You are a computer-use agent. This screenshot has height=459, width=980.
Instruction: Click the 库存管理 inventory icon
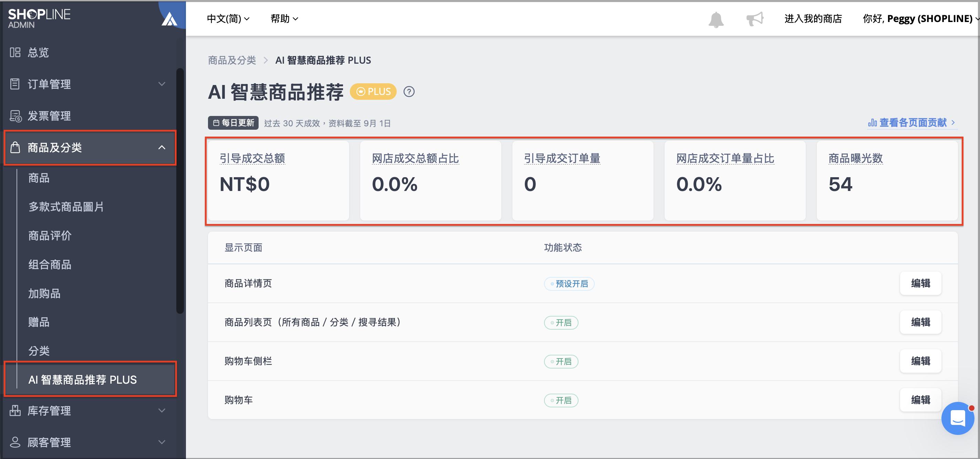(15, 410)
